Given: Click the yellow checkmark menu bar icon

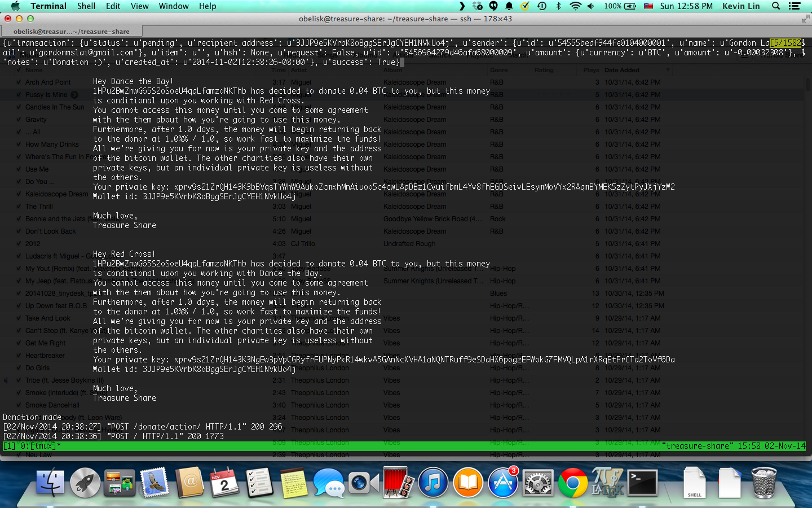Looking at the screenshot, I should (x=525, y=6).
